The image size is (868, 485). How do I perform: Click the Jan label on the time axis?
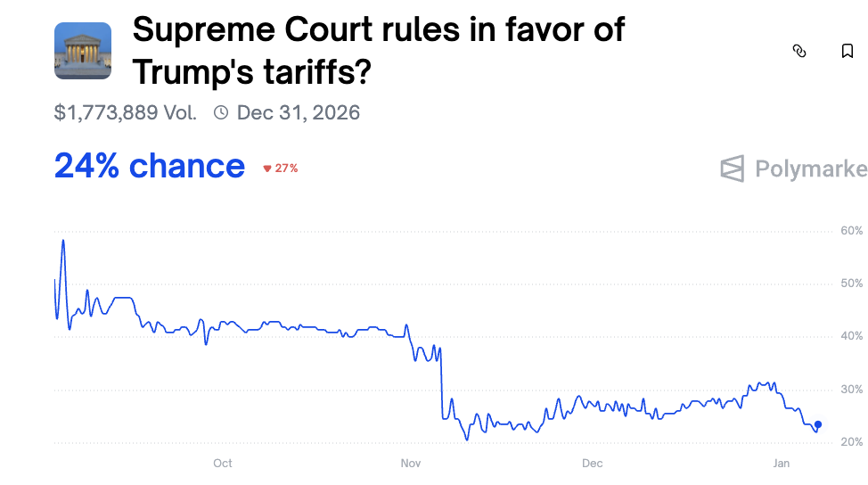(x=782, y=463)
